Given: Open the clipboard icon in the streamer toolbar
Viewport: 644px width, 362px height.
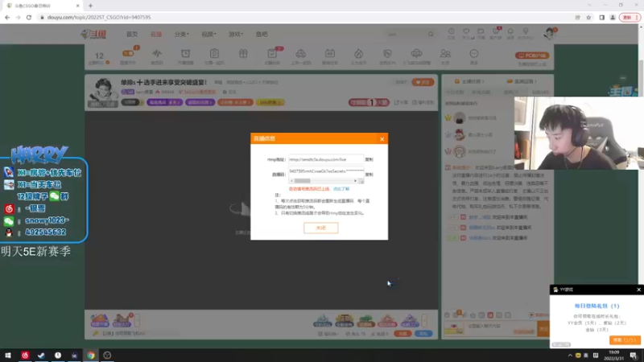Looking at the screenshot, I should pyautogui.click(x=214, y=53).
